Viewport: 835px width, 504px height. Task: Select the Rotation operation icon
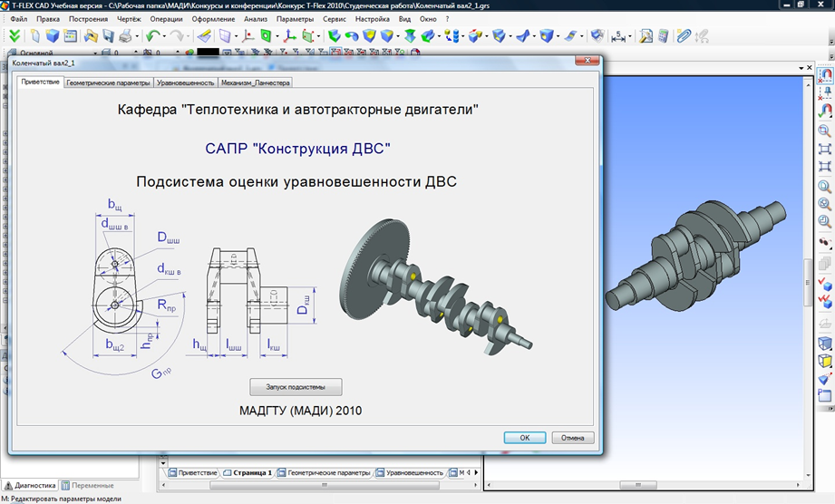352,35
